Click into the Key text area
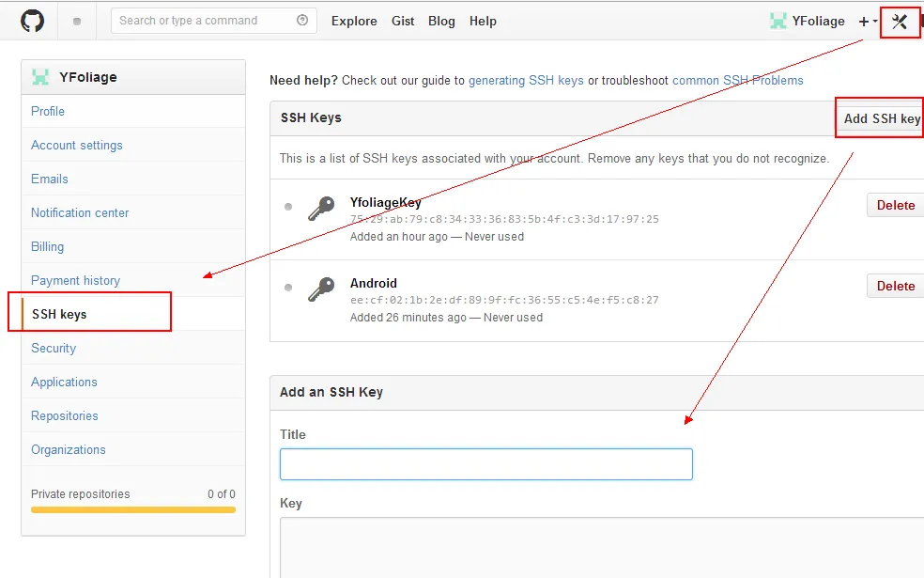Viewport: 924px width, 578px height. pos(602,548)
